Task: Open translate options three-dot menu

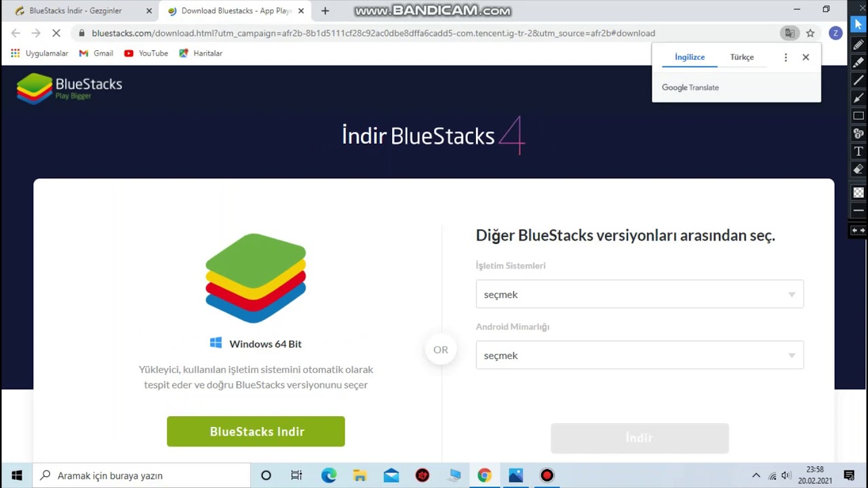Action: point(786,58)
